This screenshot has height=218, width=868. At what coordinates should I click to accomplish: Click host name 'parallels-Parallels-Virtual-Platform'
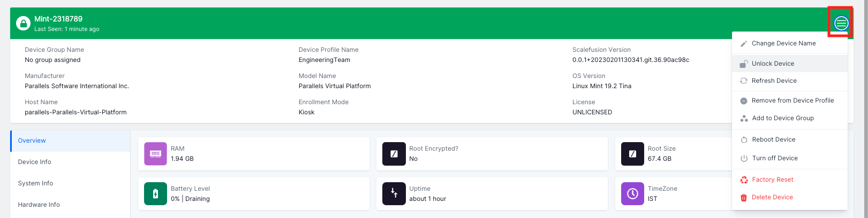76,112
